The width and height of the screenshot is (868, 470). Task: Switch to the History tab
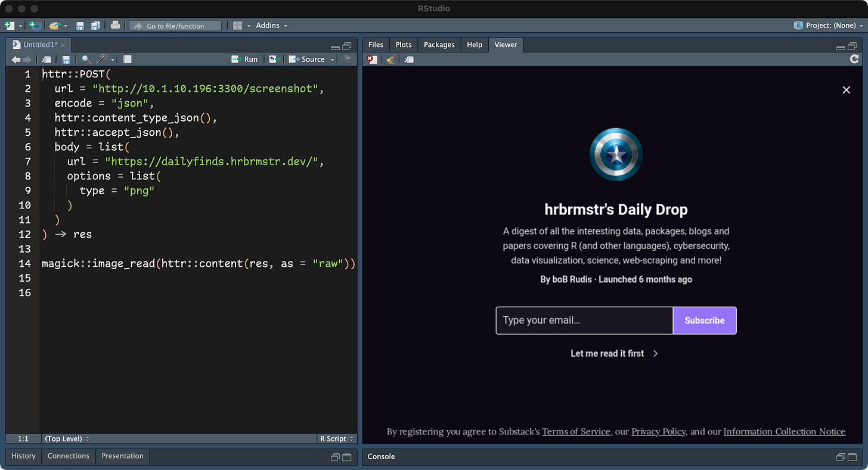[x=23, y=456]
